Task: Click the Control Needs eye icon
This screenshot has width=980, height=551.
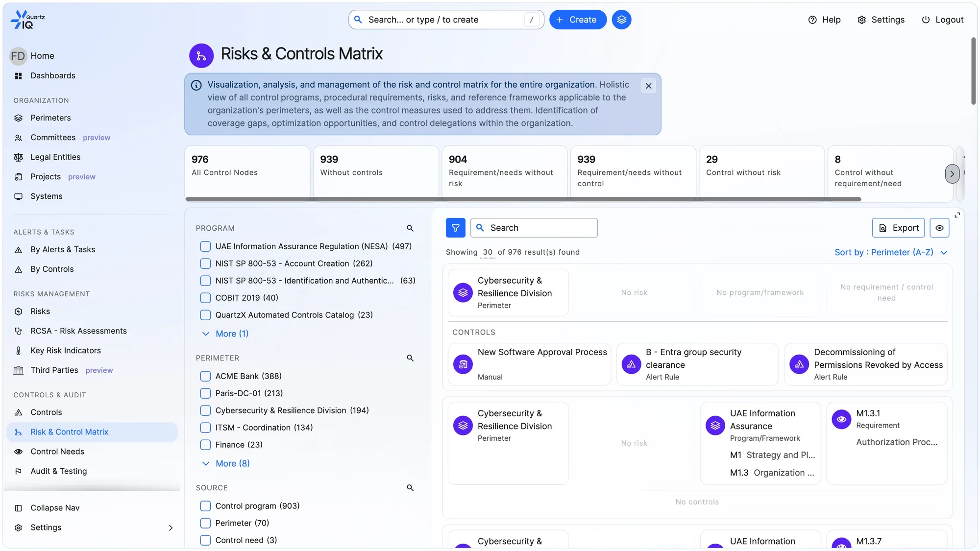Action: (18, 452)
